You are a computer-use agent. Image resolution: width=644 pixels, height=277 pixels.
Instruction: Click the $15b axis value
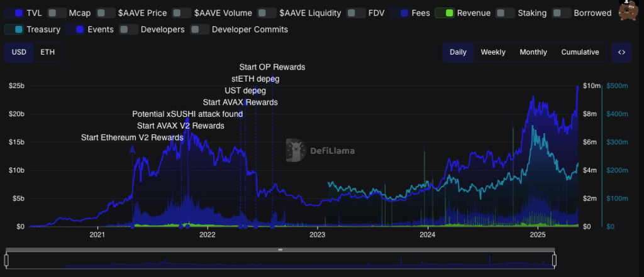pos(16,142)
